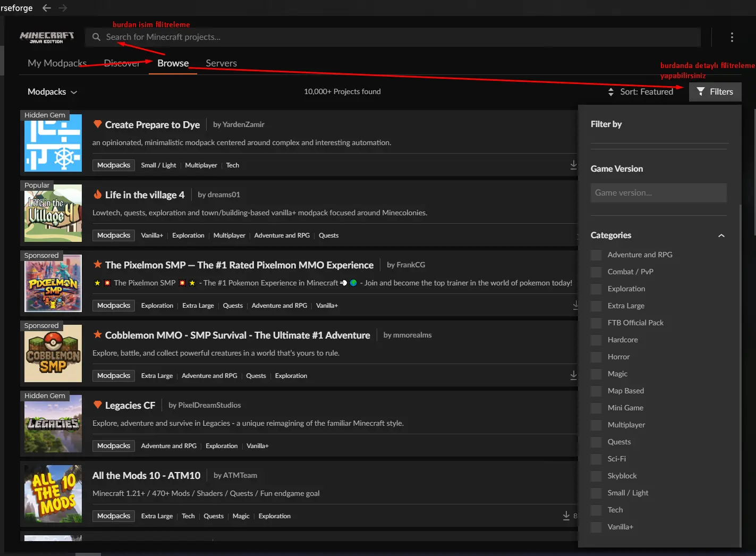The width and height of the screenshot is (756, 556).
Task: Click the Search for Minecraft projects field
Action: click(393, 37)
